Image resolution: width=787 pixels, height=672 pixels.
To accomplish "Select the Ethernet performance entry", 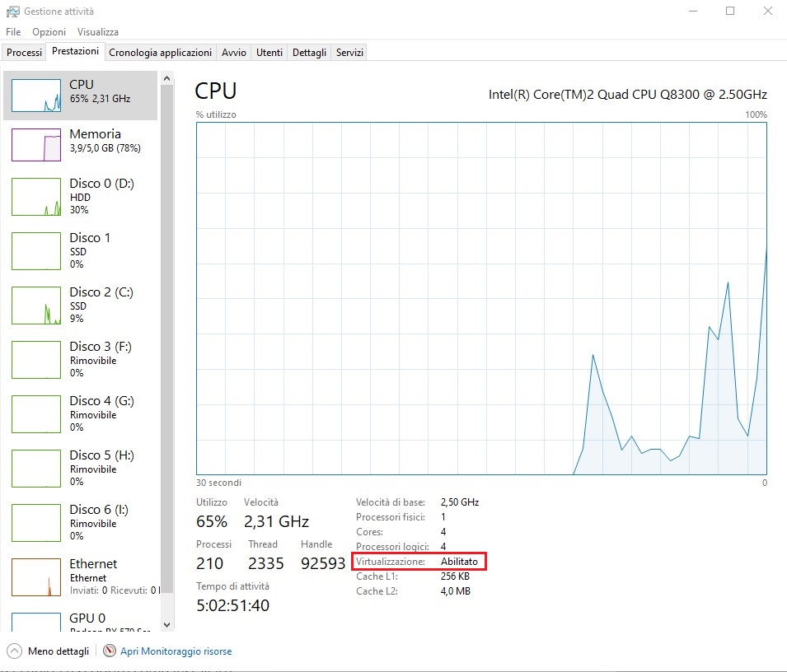I will click(80, 576).
